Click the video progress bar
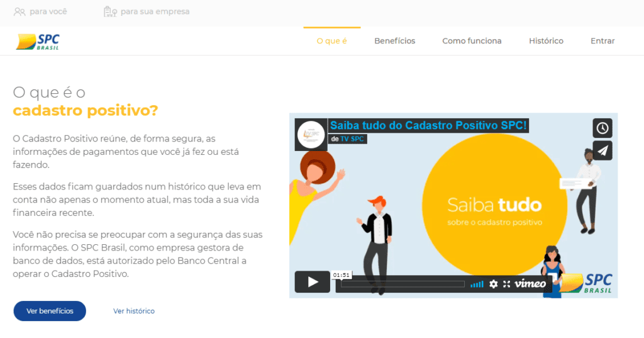Viewport: 644px width, 338px height. coord(402,284)
